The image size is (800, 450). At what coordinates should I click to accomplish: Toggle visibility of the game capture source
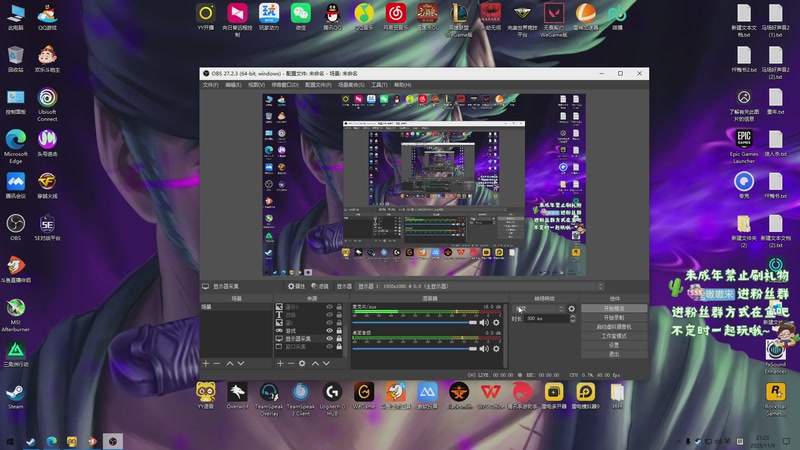(330, 331)
